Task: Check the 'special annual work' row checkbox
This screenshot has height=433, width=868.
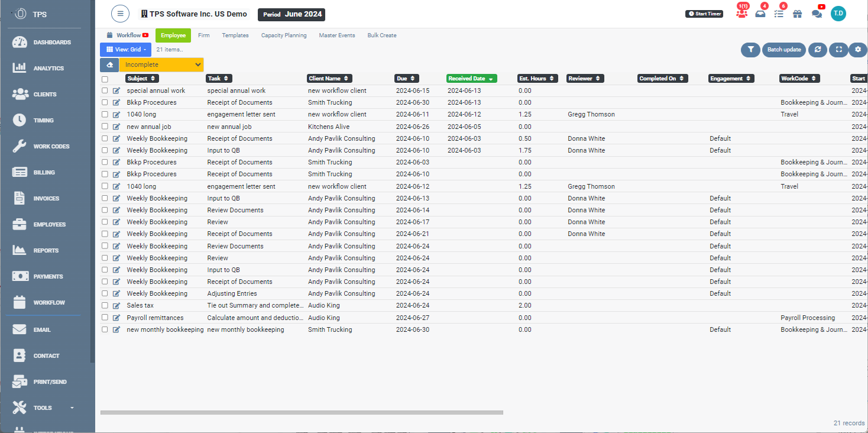Action: click(105, 91)
